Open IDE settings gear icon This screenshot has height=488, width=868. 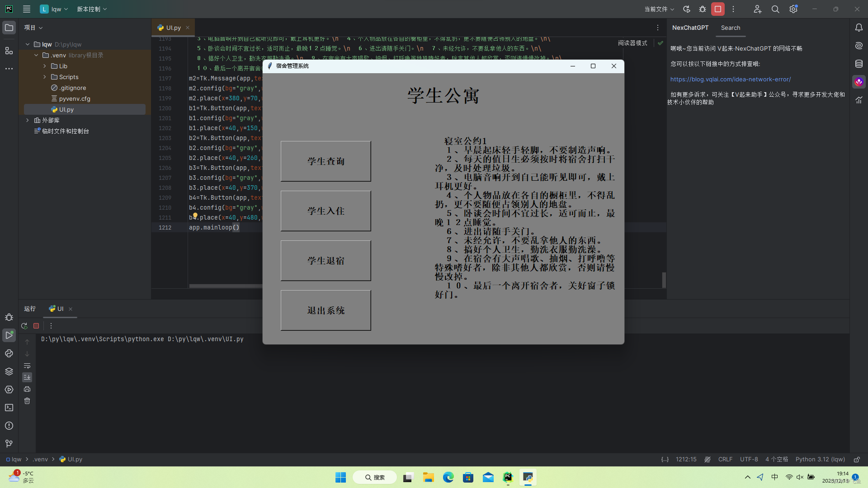(x=793, y=9)
